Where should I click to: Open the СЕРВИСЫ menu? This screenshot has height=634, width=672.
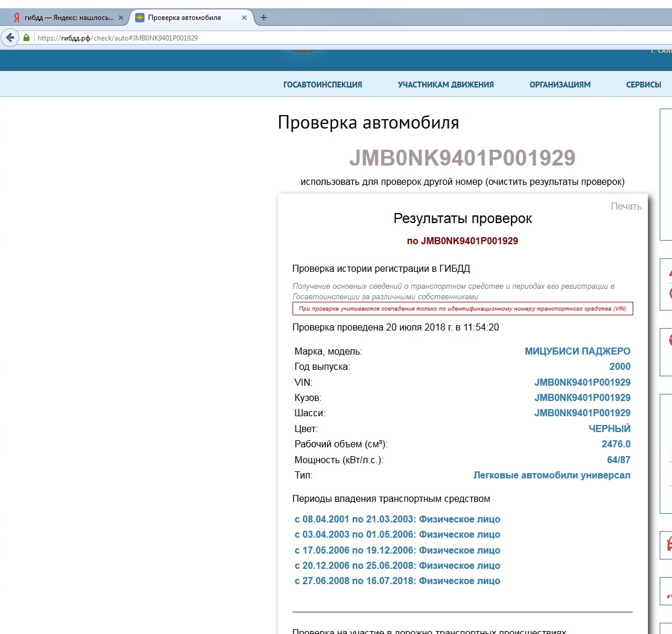click(643, 85)
